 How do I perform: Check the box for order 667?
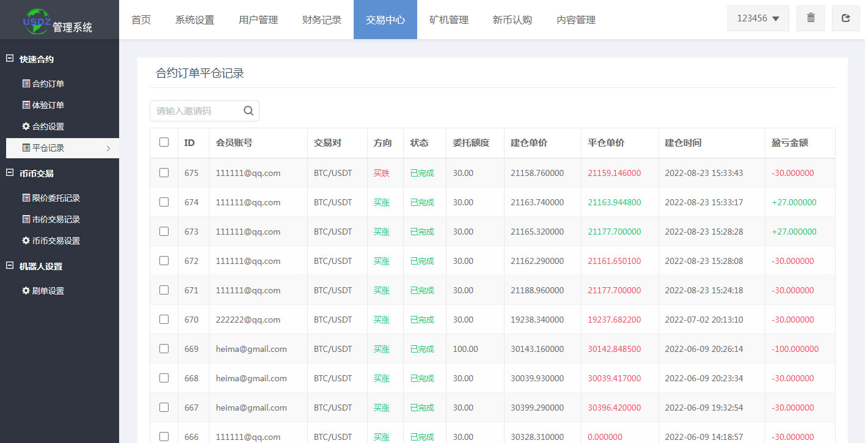click(164, 407)
